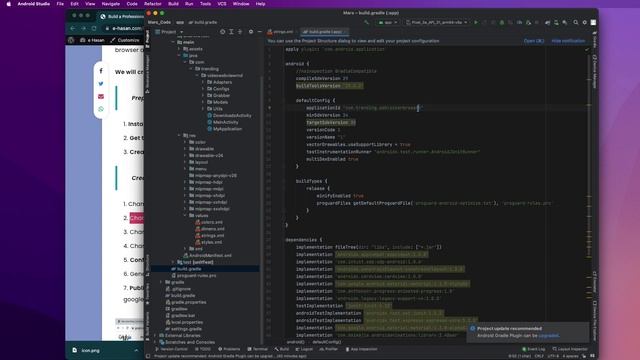This screenshot has width=640, height=360.
Task: Toggle the Resource Manager side panel
Action: 147,74
